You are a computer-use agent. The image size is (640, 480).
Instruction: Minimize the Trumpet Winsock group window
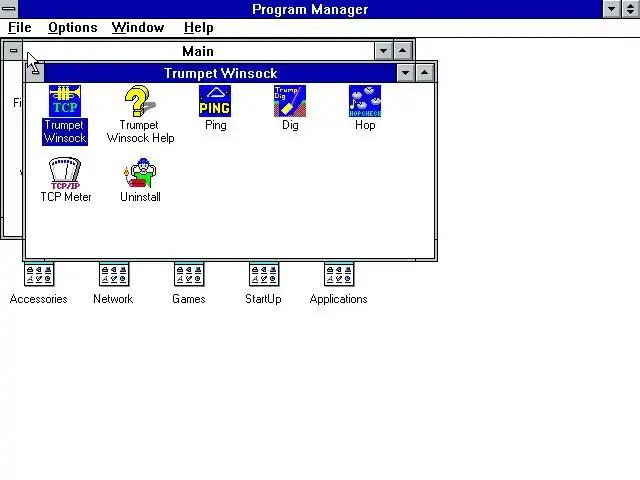coord(405,73)
